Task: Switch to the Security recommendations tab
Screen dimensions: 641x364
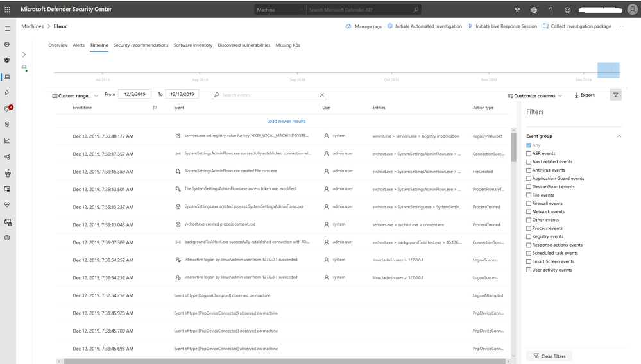Action: pos(141,45)
